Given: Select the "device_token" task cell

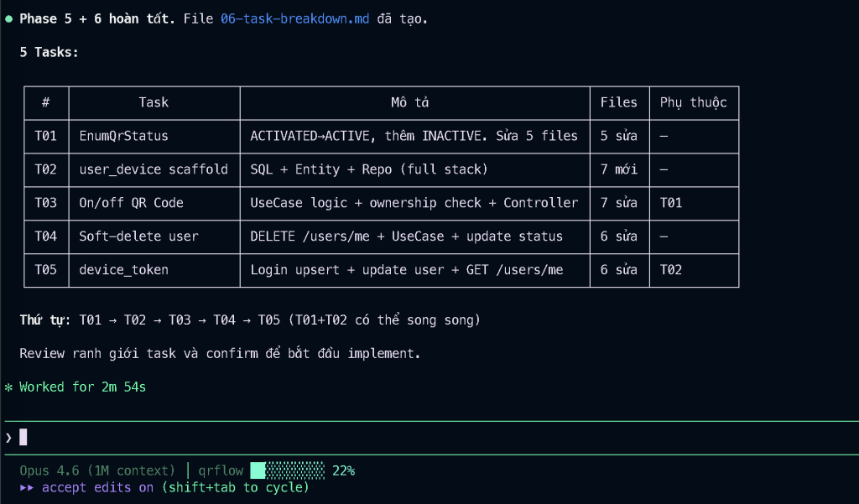Looking at the screenshot, I should 123,270.
